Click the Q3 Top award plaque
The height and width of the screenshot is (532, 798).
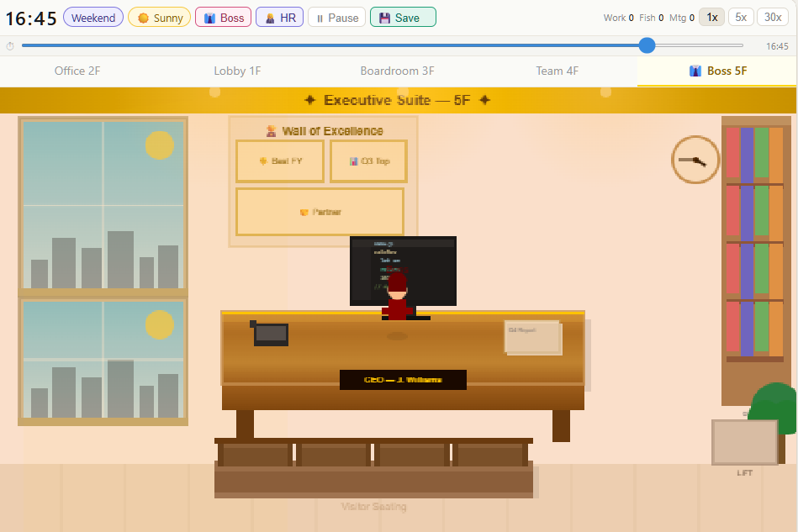pos(369,161)
